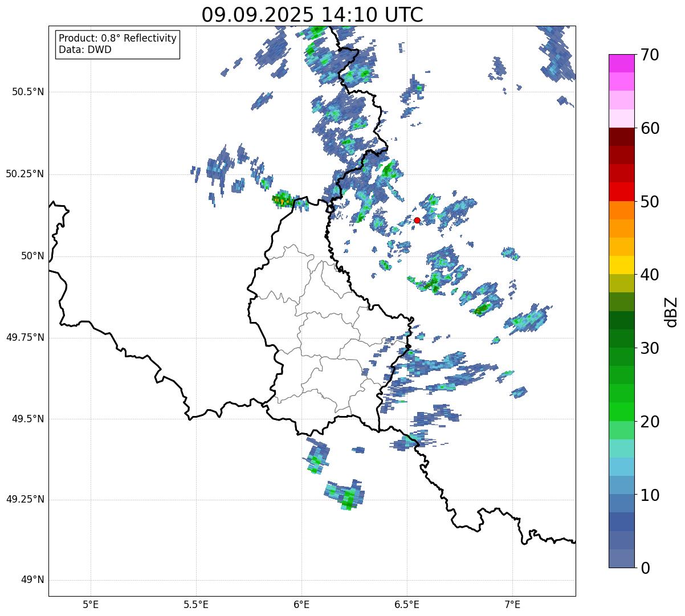685x616 pixels.
Task: Click the Data: DWD label
Action: pyautogui.click(x=85, y=50)
